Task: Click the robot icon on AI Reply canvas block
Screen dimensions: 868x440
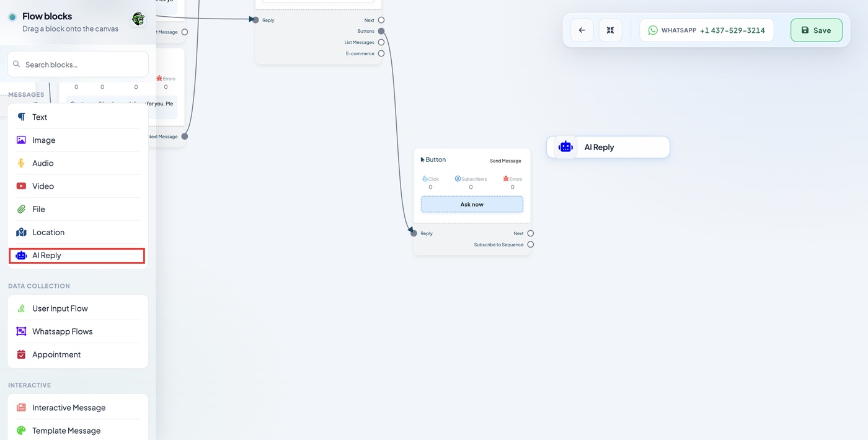Action: pos(565,147)
